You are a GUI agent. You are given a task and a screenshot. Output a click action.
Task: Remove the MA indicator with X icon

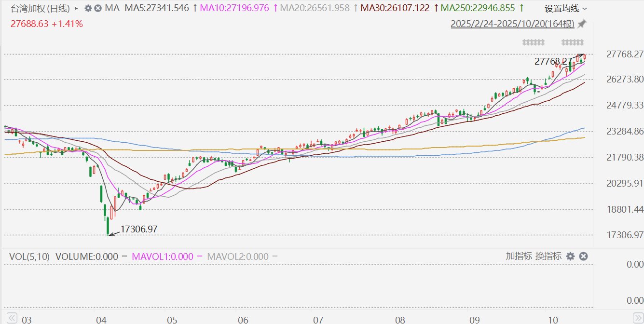[x=98, y=8]
